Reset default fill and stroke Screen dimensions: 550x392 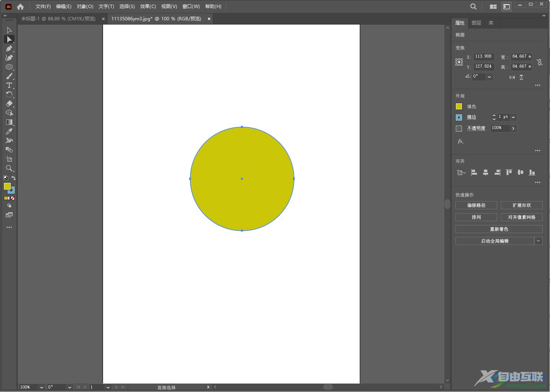(5, 178)
